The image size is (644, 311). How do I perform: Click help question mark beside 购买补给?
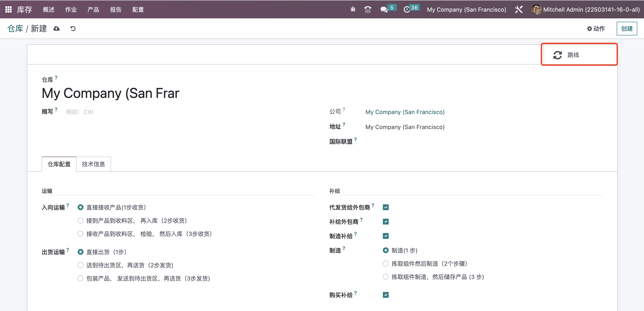355,293
